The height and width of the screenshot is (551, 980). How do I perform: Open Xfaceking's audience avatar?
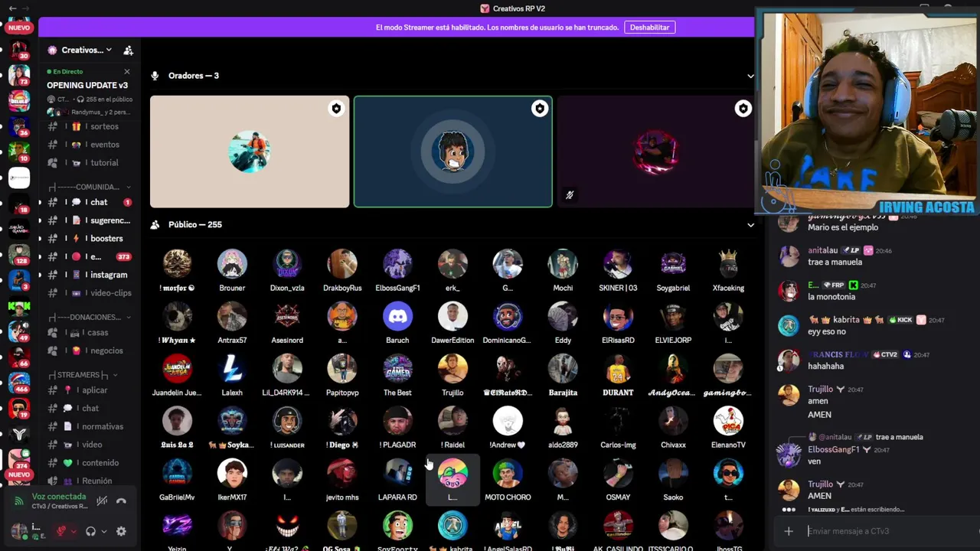(x=728, y=263)
